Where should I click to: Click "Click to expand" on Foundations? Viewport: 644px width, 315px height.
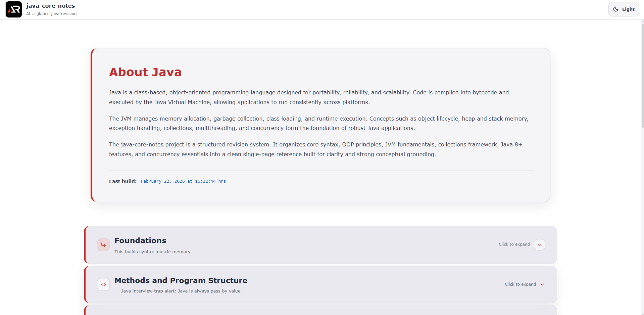514,244
